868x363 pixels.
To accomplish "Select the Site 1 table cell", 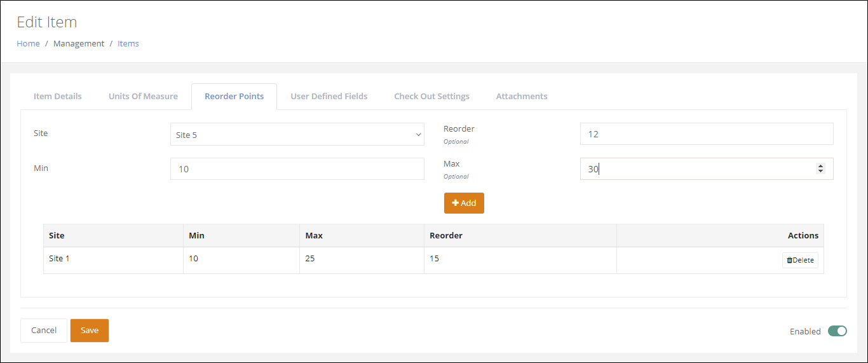I will point(113,260).
